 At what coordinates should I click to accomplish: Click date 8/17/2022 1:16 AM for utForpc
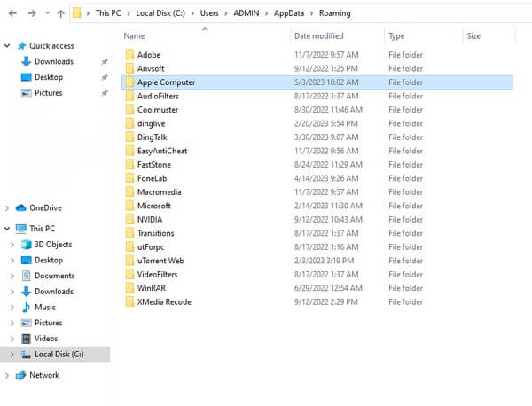coord(326,247)
